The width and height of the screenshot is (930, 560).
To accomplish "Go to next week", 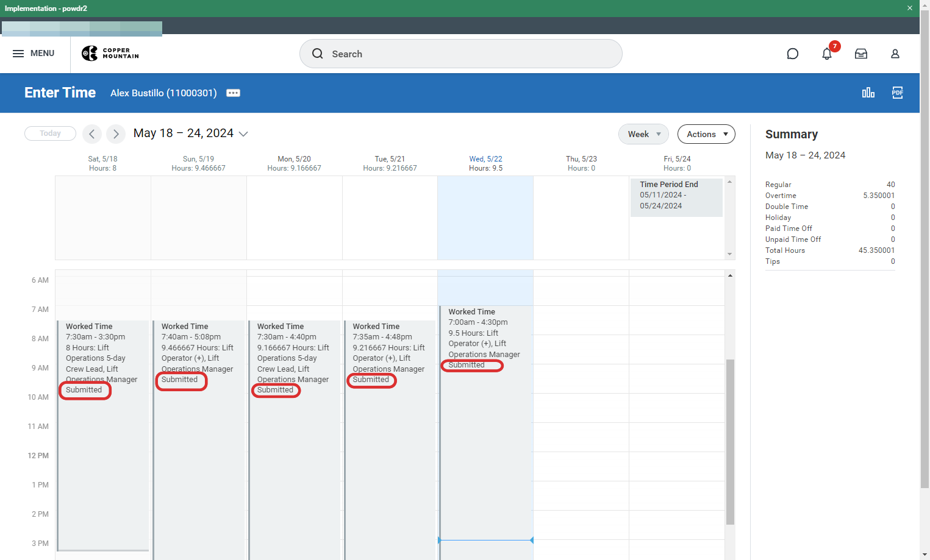I will 116,134.
